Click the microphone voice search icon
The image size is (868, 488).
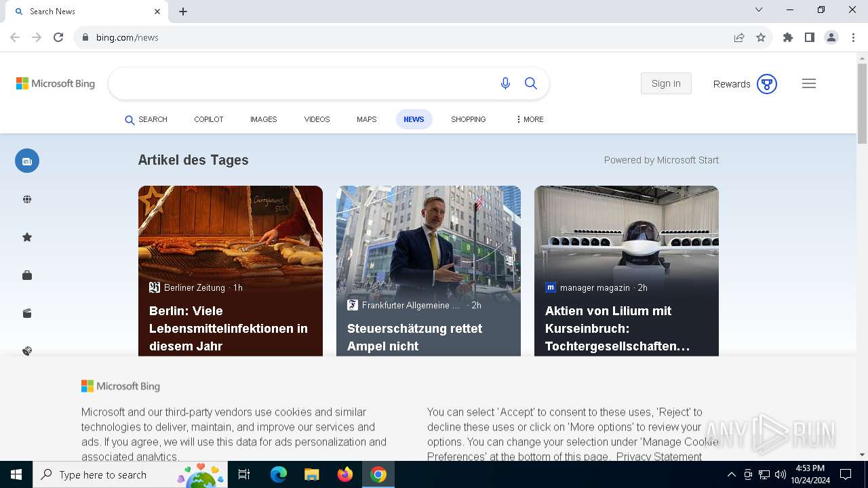point(505,83)
